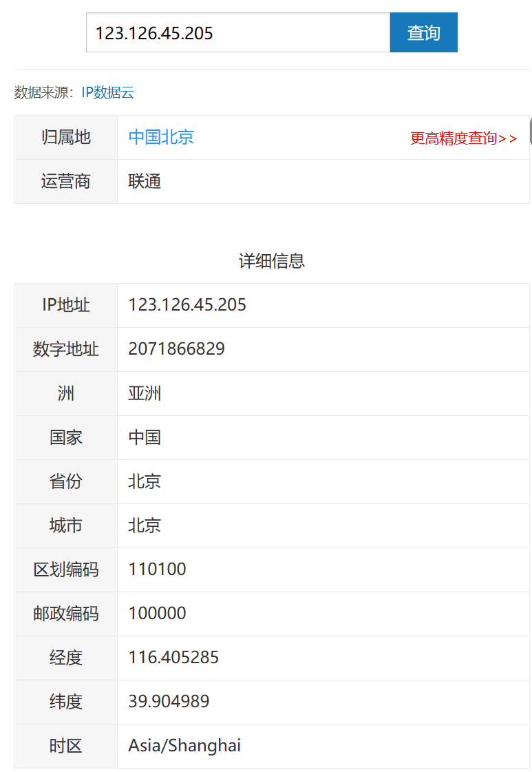Click the 纬度 row label

(66, 702)
